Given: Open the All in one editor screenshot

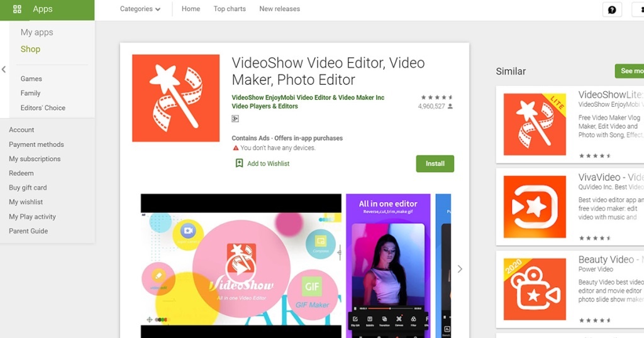Looking at the screenshot, I should pyautogui.click(x=388, y=264).
